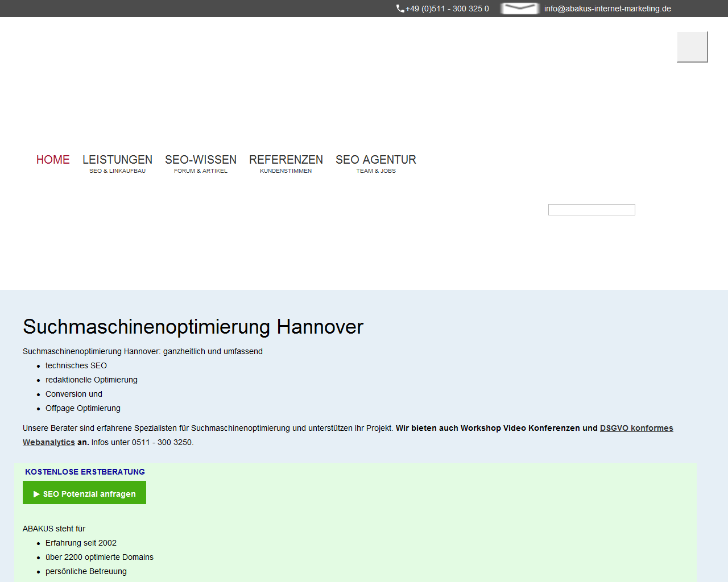Select the KUNDENSTIMMEN subtitle
Viewport: 728px width, 582px height.
(x=286, y=171)
